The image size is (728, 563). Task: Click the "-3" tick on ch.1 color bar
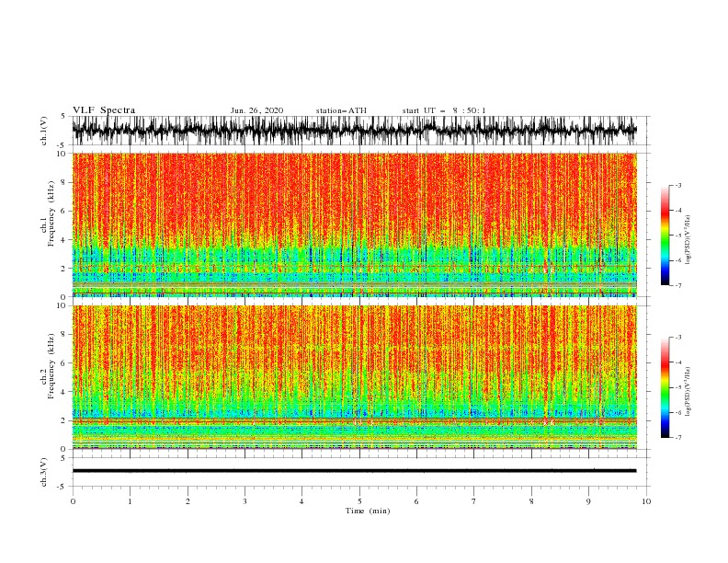pos(678,185)
